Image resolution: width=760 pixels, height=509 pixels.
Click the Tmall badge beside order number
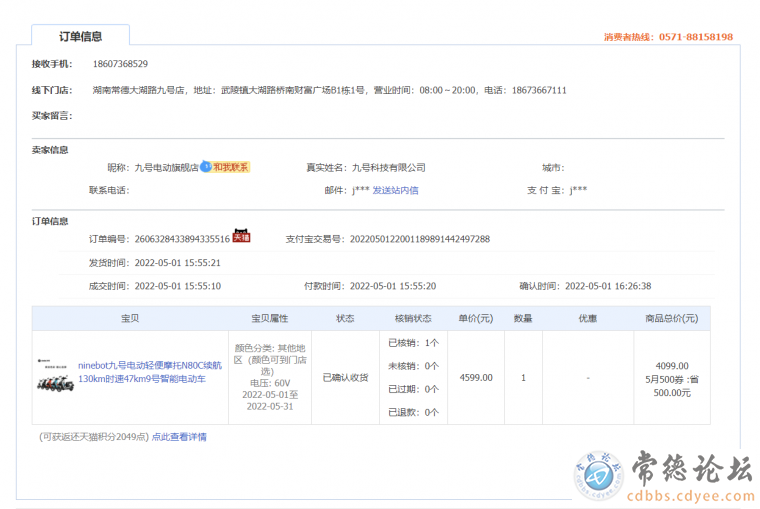[241, 236]
